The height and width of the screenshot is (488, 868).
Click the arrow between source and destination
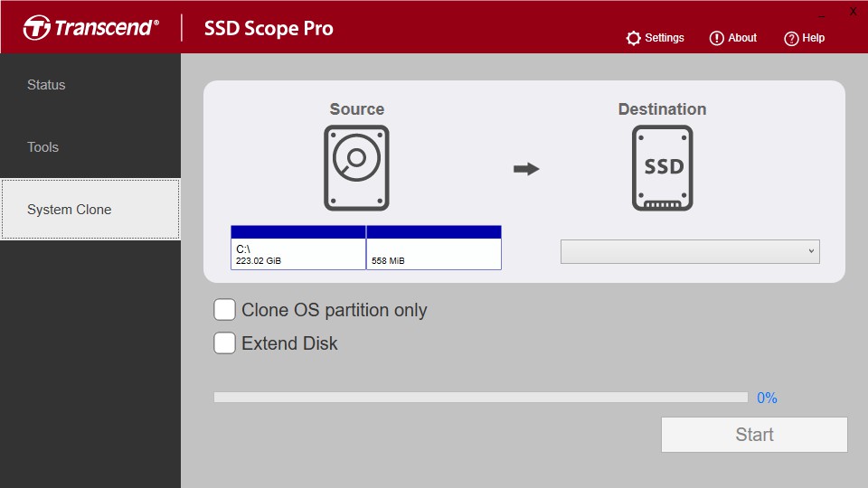pyautogui.click(x=526, y=169)
